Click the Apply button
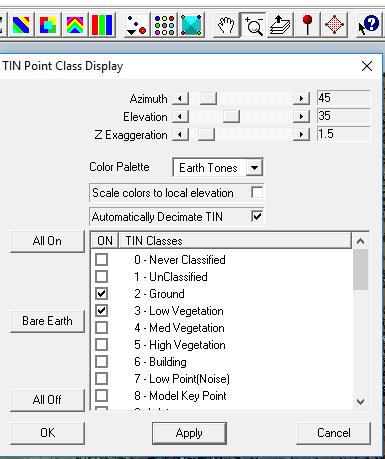 tap(189, 433)
